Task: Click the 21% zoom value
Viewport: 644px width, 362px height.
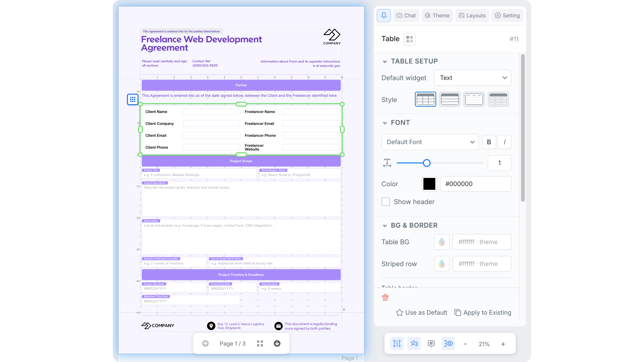Action: point(484,344)
